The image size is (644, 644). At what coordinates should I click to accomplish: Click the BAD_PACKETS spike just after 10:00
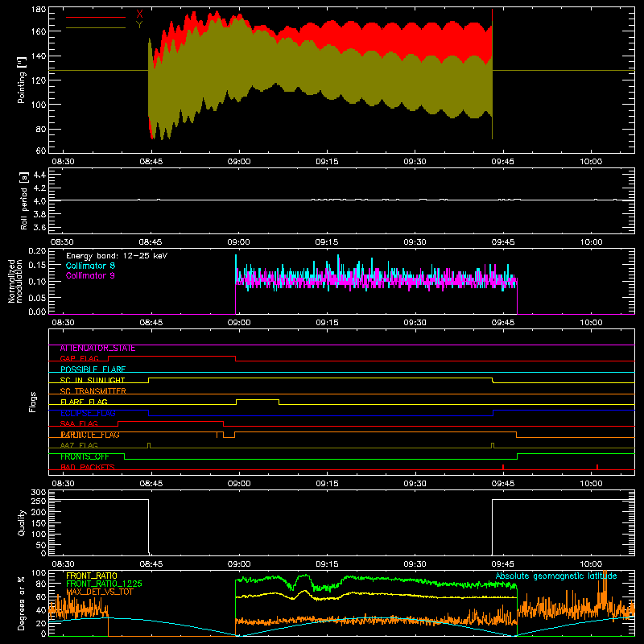[x=597, y=467]
